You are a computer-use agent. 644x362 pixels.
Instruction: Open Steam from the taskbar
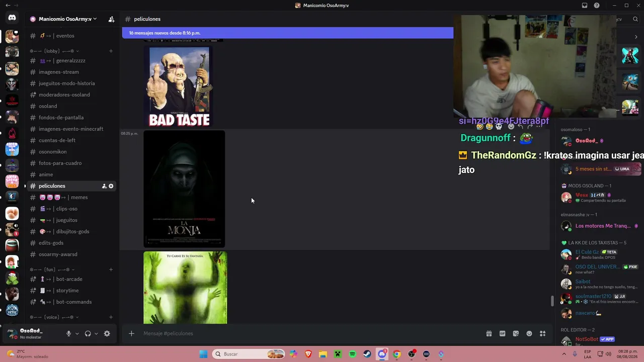[367, 354]
